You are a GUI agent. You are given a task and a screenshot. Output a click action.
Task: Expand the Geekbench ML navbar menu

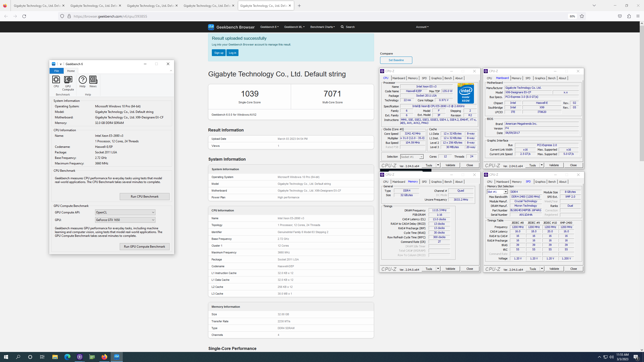pos(294,27)
